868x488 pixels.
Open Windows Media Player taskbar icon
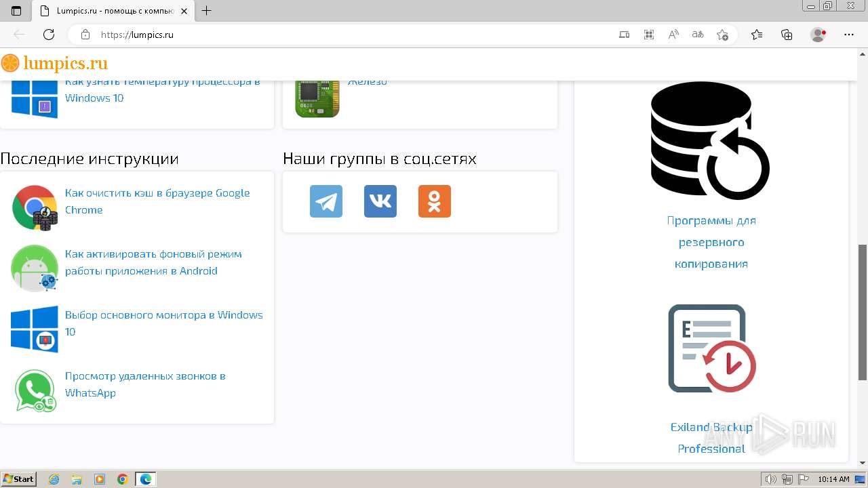click(100, 479)
